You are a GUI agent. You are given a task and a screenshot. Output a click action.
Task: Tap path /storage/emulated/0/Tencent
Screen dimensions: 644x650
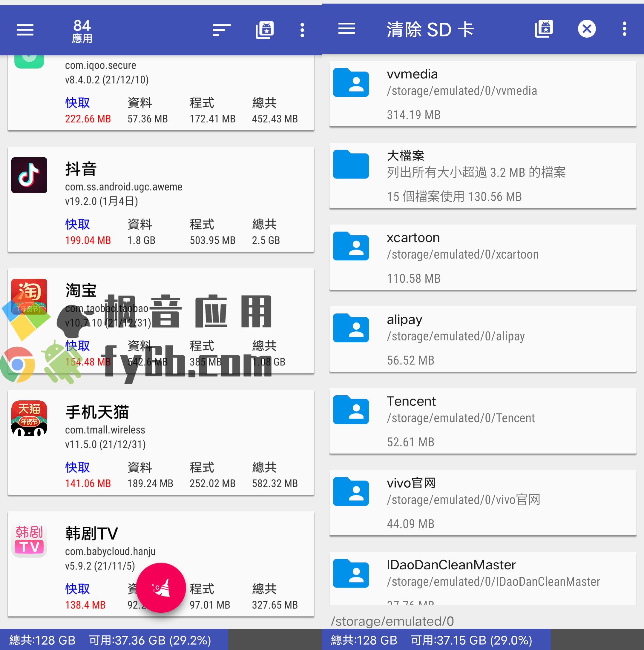click(x=461, y=418)
